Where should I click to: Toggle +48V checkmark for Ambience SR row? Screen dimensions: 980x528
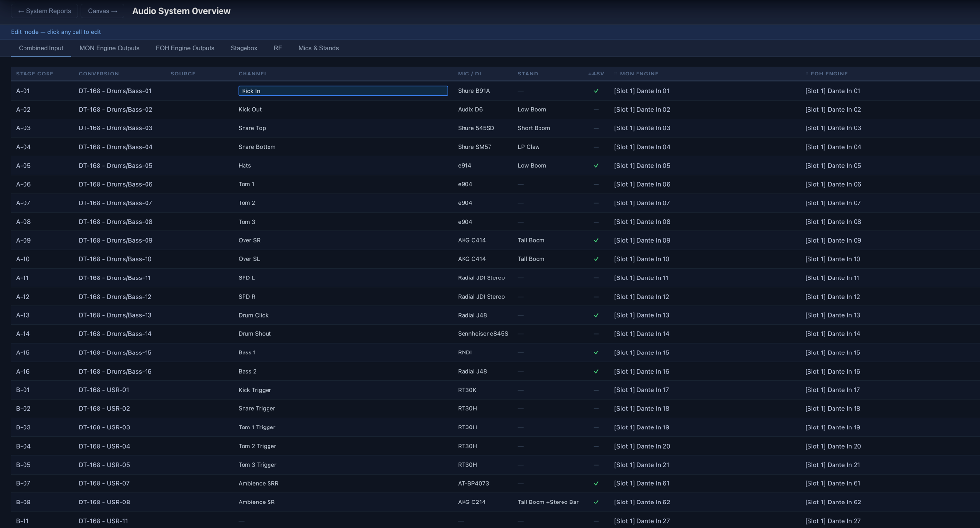[x=596, y=502]
